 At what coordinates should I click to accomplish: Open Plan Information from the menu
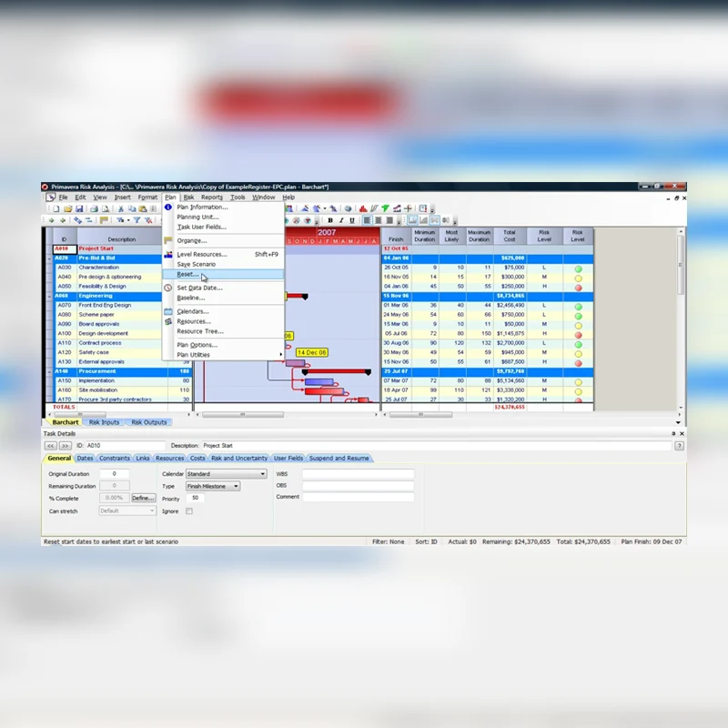pyautogui.click(x=202, y=207)
